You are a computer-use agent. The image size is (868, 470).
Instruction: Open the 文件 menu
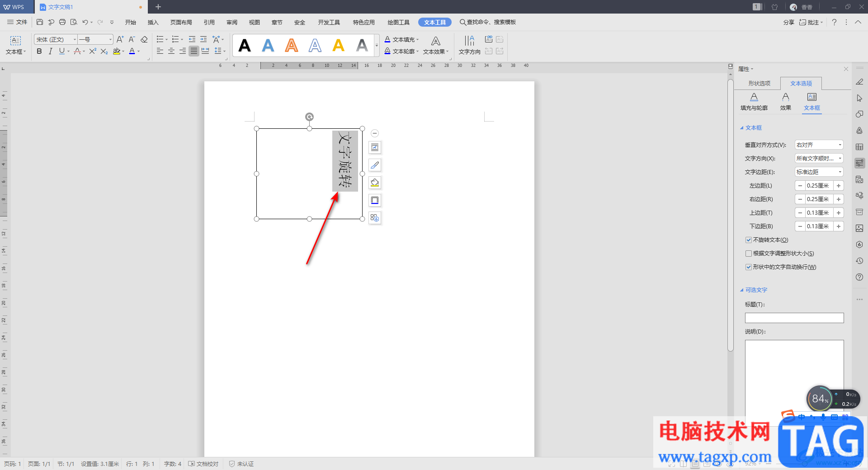click(x=17, y=22)
